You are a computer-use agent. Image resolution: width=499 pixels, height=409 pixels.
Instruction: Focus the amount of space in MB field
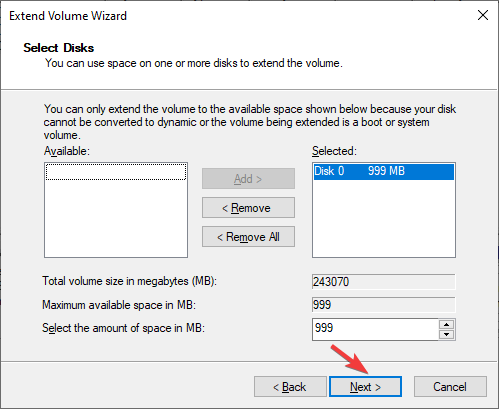pos(375,329)
